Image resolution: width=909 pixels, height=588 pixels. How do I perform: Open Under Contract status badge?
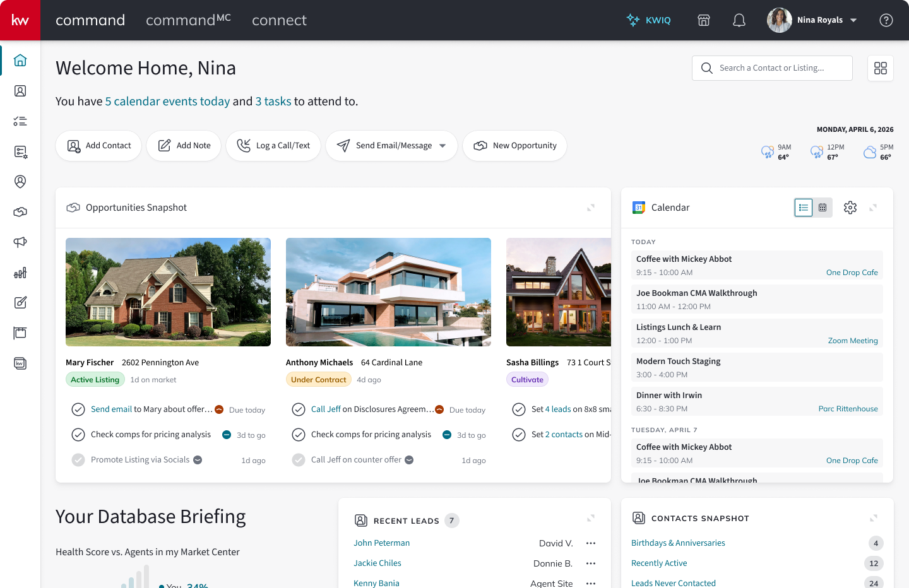318,379
